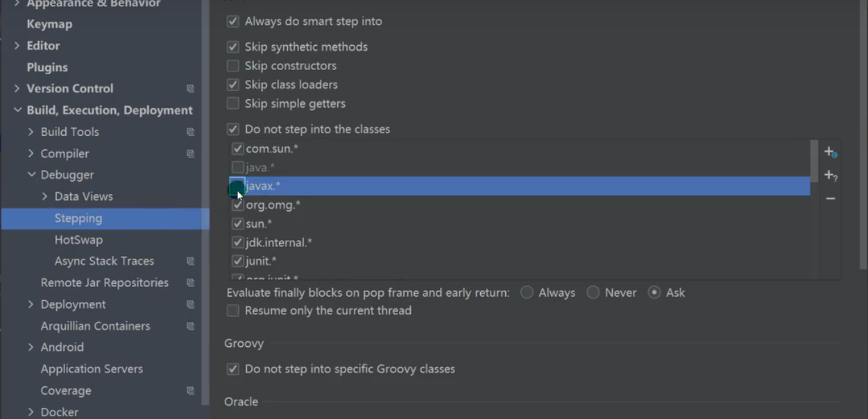The height and width of the screenshot is (419, 868).
Task: Check Resume only the current thread
Action: click(x=233, y=311)
